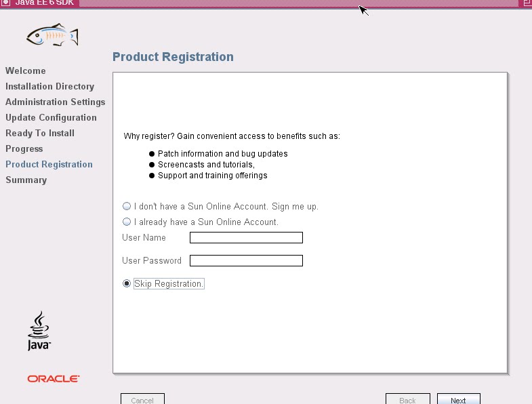The height and width of the screenshot is (404, 532).
Task: Select Installation Directory step in sidebar
Action: (x=50, y=87)
